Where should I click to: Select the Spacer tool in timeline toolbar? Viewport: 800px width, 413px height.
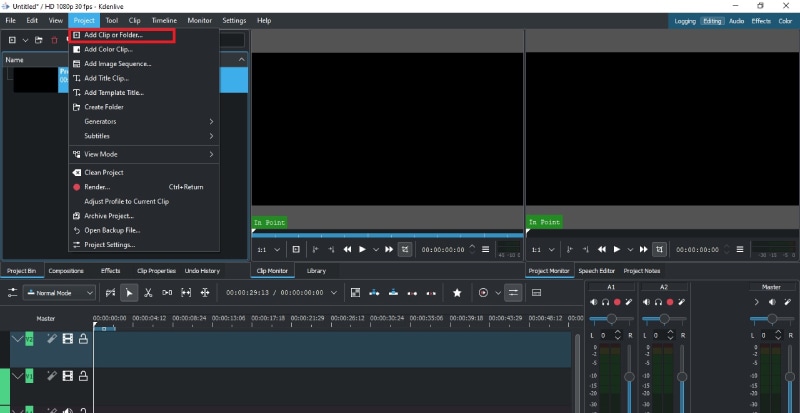coord(167,292)
